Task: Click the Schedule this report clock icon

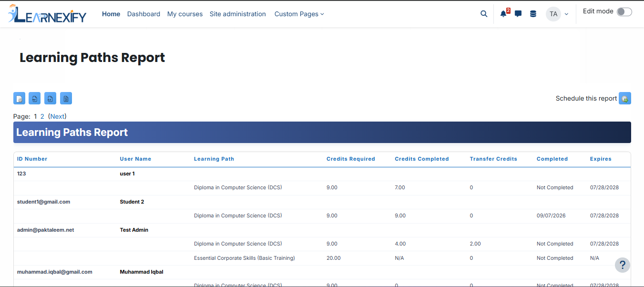Action: click(x=625, y=98)
